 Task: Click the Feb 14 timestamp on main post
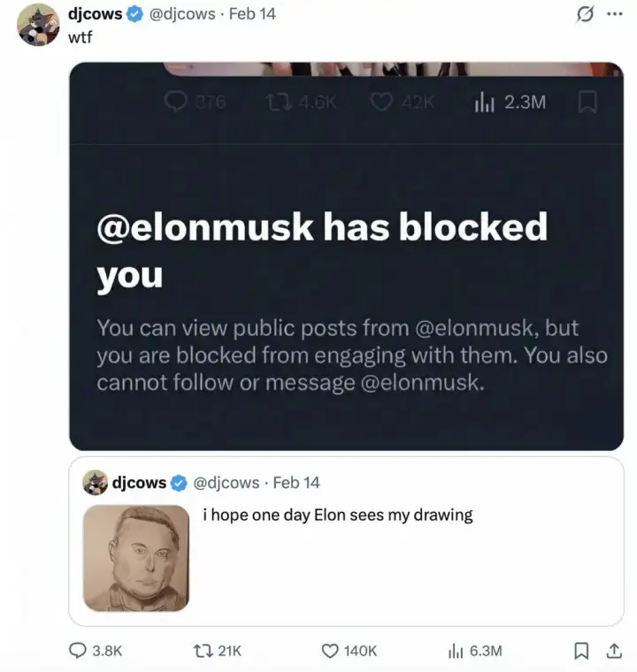(x=252, y=14)
